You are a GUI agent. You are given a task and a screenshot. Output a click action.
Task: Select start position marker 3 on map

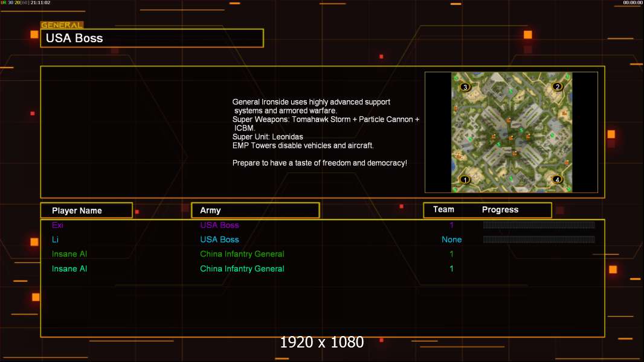(x=465, y=87)
